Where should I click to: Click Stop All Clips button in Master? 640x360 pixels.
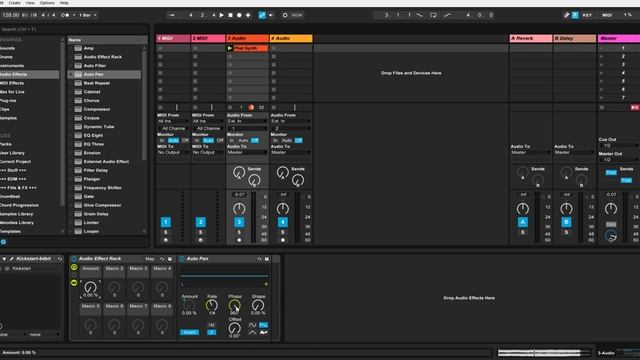tap(602, 107)
